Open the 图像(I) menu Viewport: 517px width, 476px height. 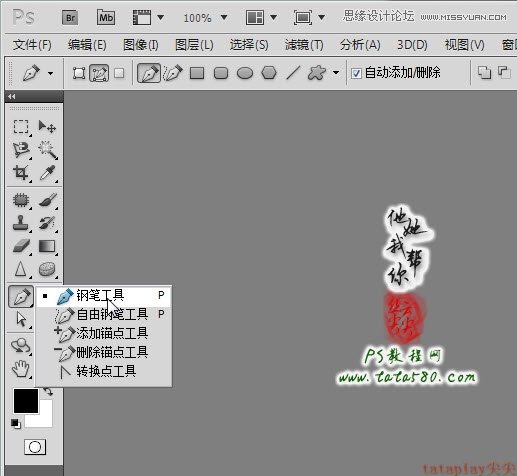click(x=141, y=45)
